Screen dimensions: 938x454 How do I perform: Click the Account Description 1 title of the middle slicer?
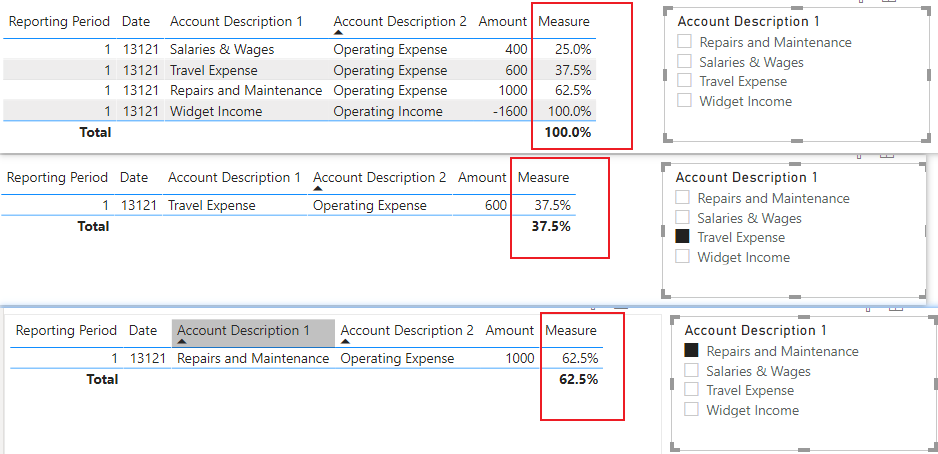pos(747,178)
